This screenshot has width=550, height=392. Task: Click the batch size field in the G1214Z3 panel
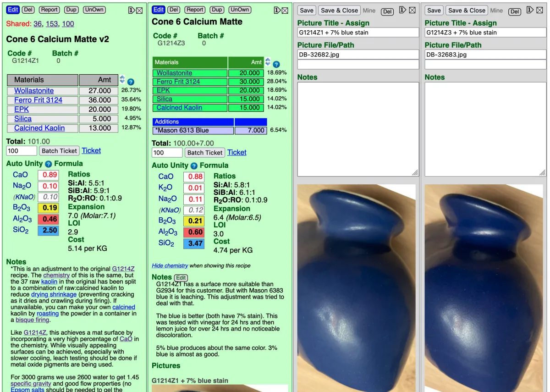pyautogui.click(x=167, y=153)
